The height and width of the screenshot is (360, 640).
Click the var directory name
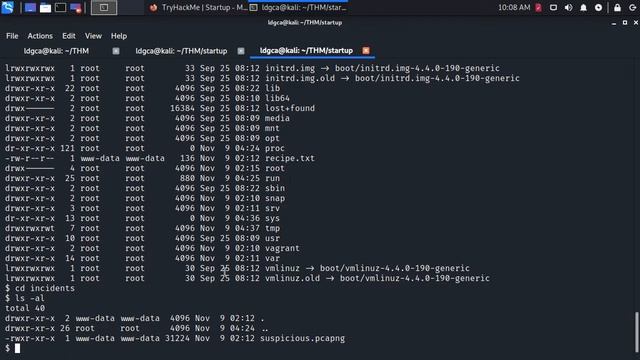coord(273,258)
